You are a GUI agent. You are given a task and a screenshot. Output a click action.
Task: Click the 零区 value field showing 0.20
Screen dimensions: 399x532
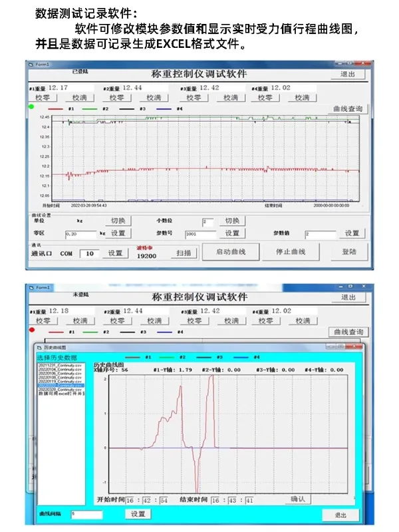point(80,235)
